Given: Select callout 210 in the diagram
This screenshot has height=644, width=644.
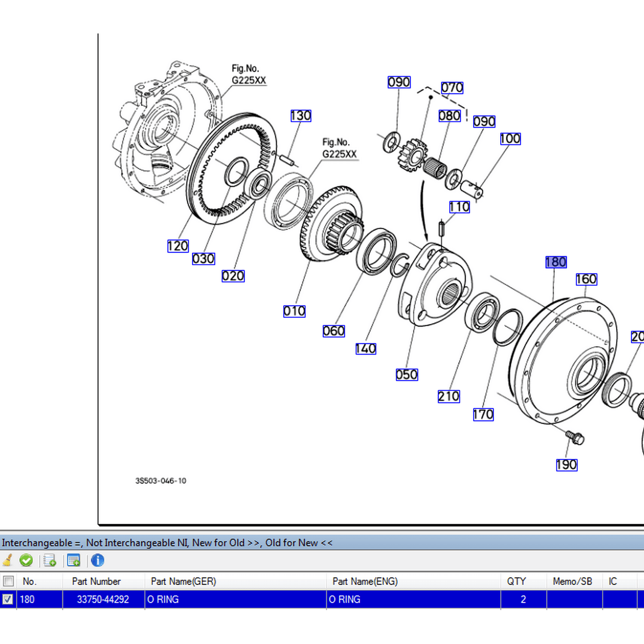Looking at the screenshot, I should (449, 396).
